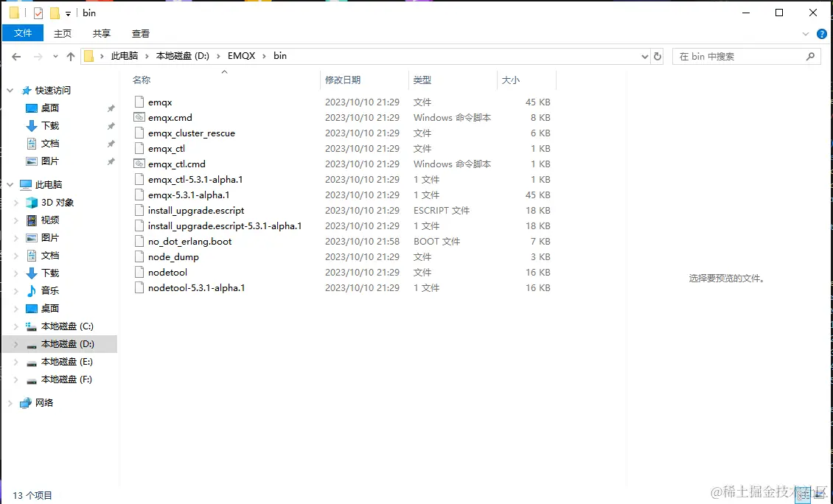Open the 共享 ribbon tab
Screen dimensions: 833x504
click(102, 33)
